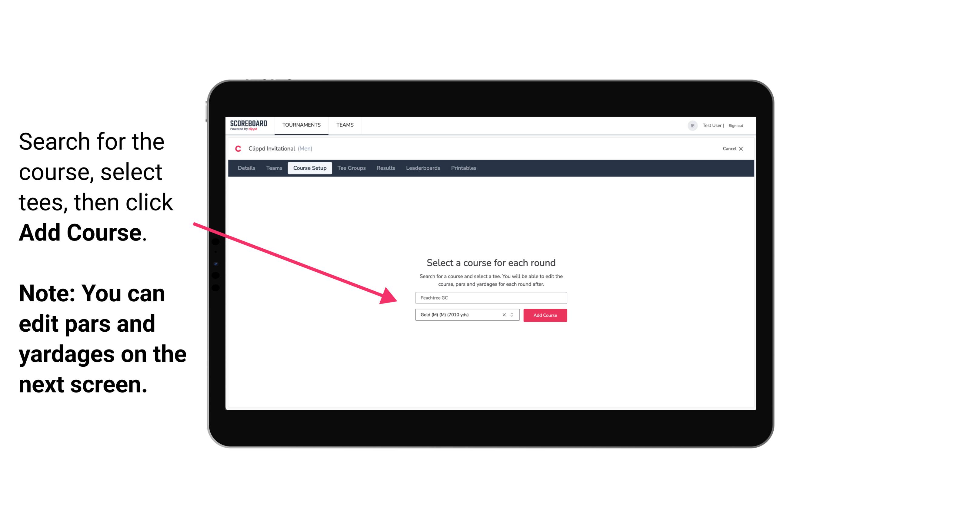Click the Add Course button

point(544,315)
